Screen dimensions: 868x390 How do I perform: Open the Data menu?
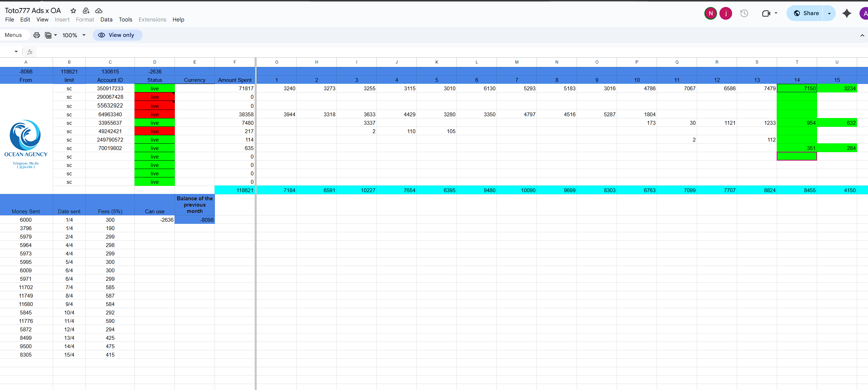(x=106, y=20)
